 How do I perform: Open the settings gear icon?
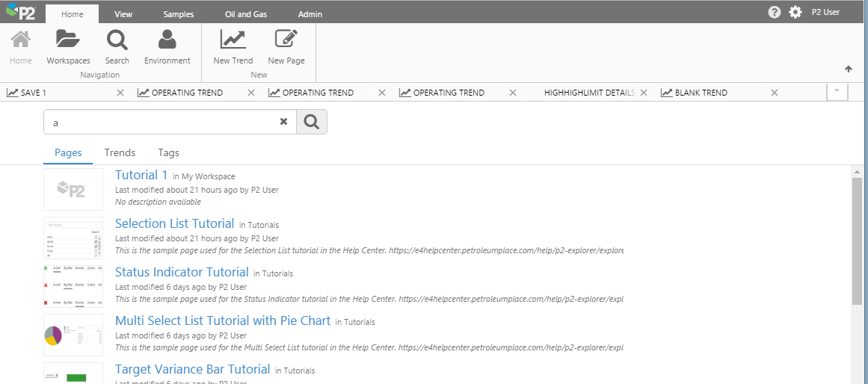click(795, 12)
